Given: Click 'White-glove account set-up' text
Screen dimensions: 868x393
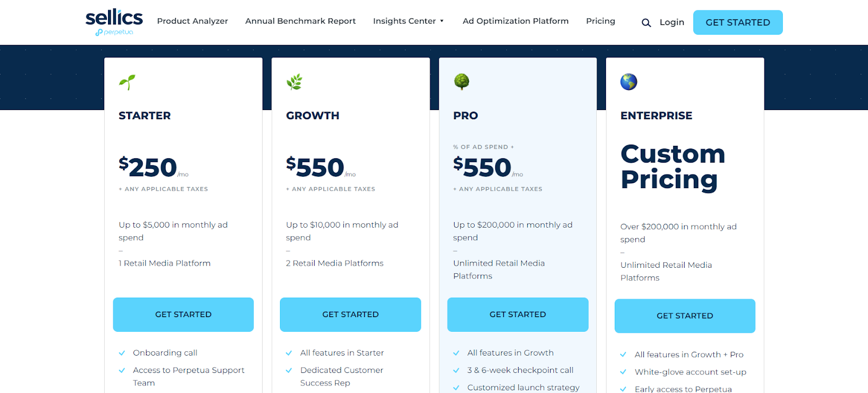Looking at the screenshot, I should pos(691,372).
